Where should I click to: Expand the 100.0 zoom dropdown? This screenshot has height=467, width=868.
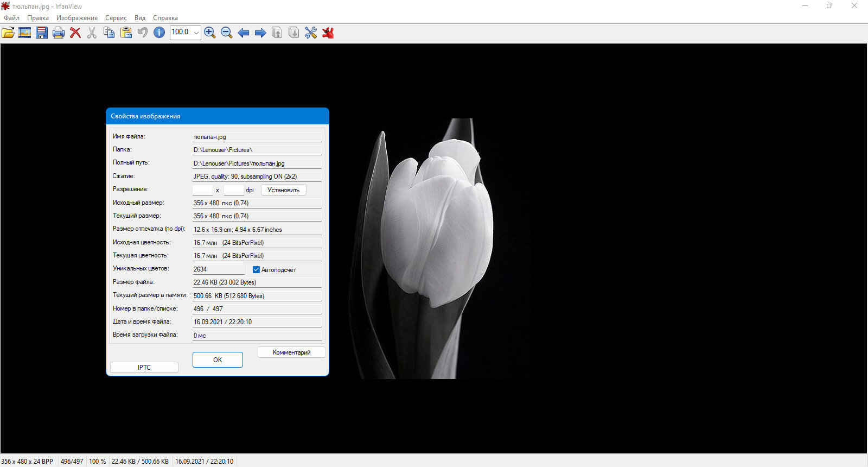coord(196,33)
